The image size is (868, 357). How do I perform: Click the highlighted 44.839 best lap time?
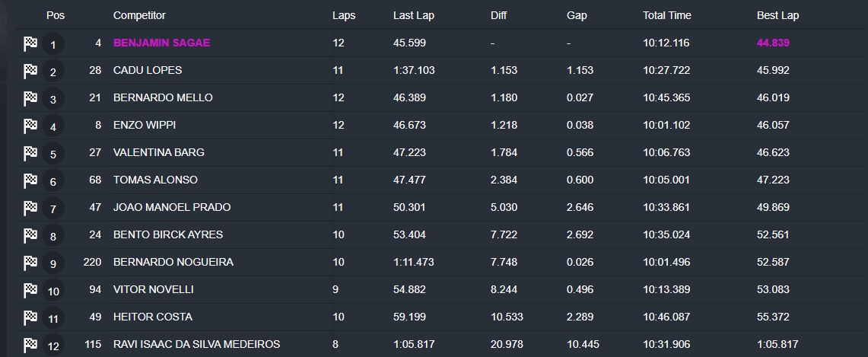[x=773, y=43]
